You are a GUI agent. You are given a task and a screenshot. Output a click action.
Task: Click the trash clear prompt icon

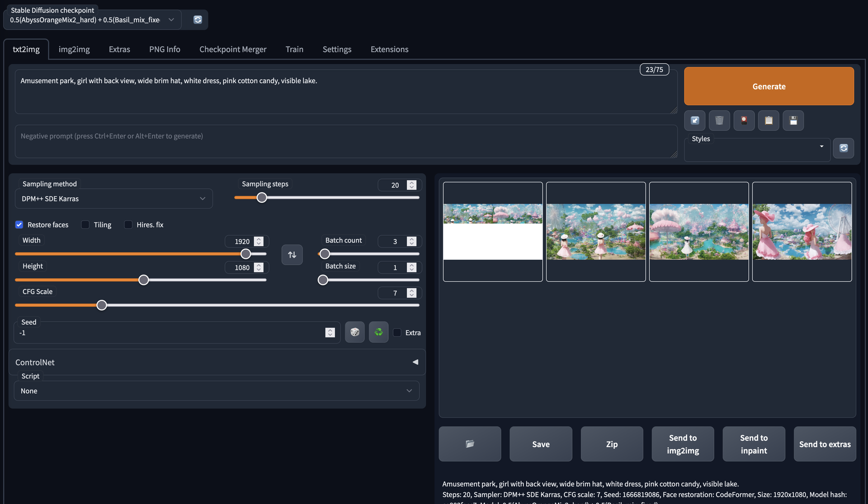719,120
